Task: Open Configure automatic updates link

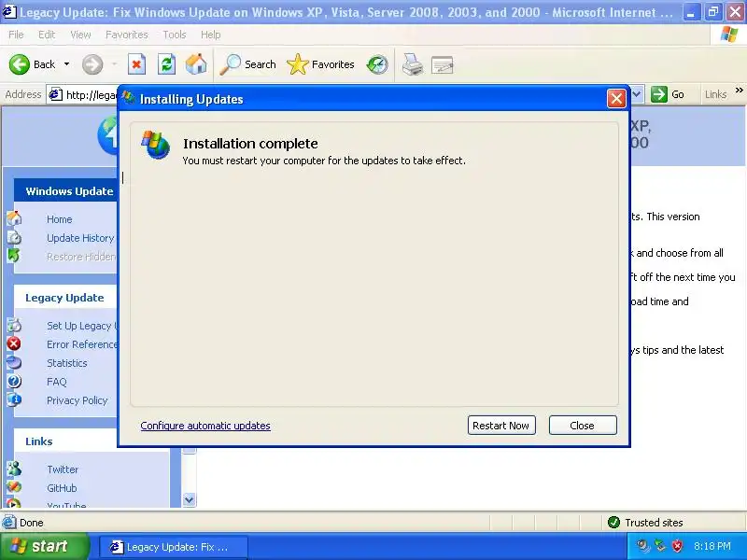Action: click(205, 426)
